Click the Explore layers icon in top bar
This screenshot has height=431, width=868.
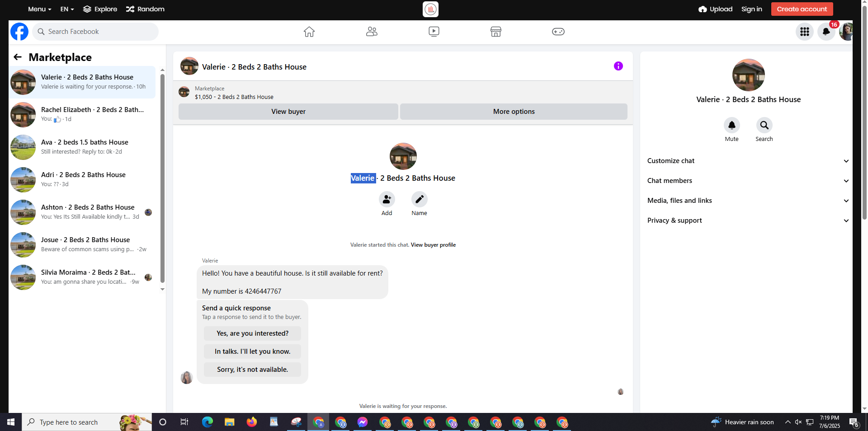pos(87,9)
